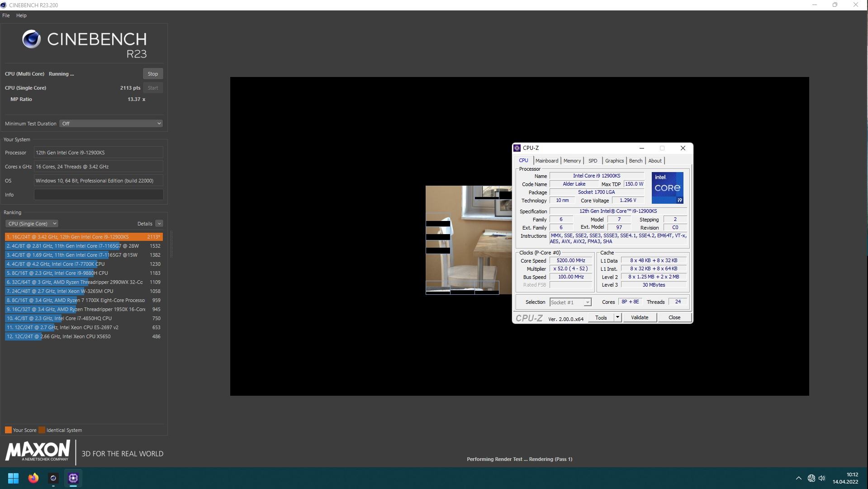Screen dimensions: 868x489
Task: Click the Maxon logo
Action: point(38,451)
